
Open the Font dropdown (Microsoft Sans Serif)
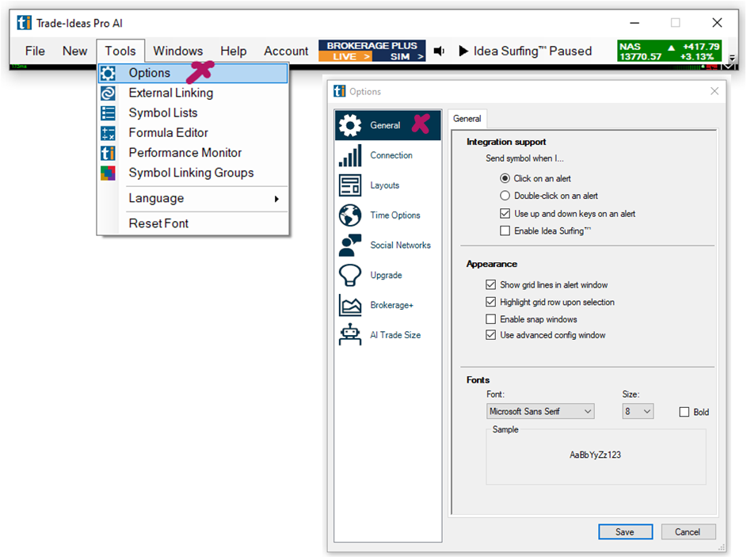[540, 411]
